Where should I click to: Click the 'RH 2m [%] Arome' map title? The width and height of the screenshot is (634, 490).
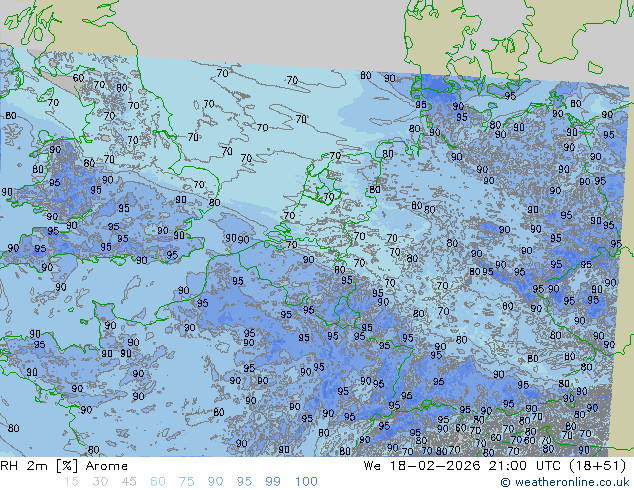[x=64, y=466]
